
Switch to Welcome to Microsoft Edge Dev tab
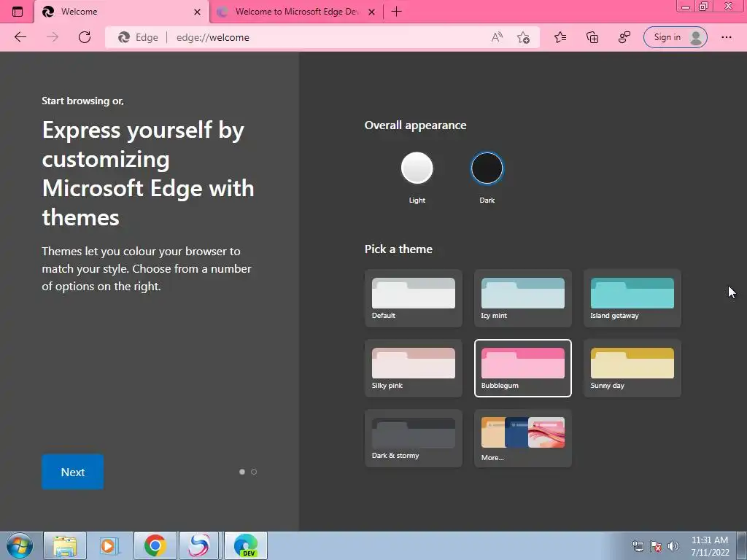pos(296,12)
